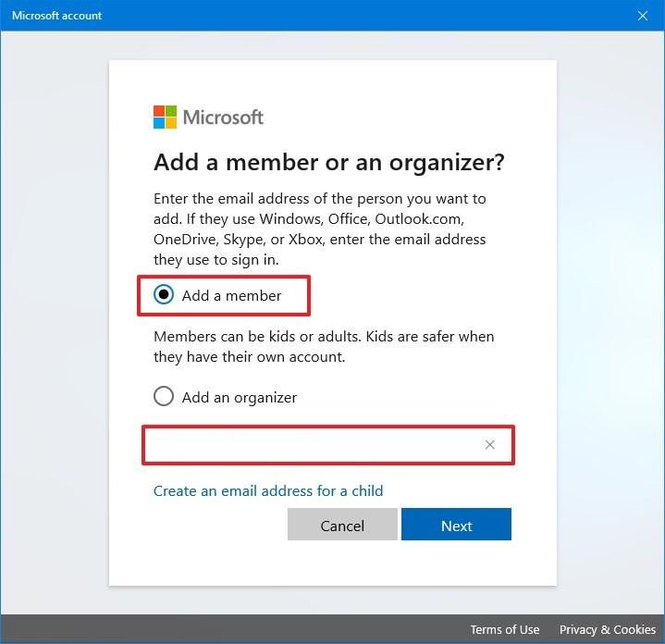Clear the email field with the X icon
The image size is (665, 644).
(489, 445)
